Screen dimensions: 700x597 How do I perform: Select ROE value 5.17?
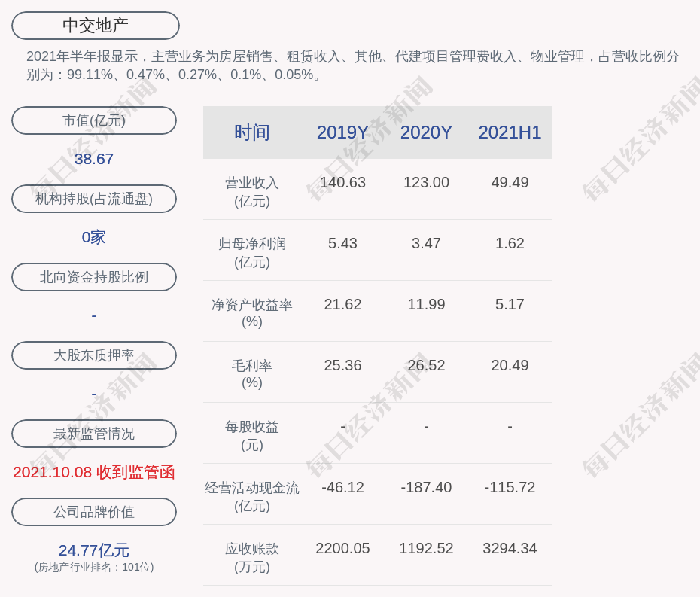(510, 304)
